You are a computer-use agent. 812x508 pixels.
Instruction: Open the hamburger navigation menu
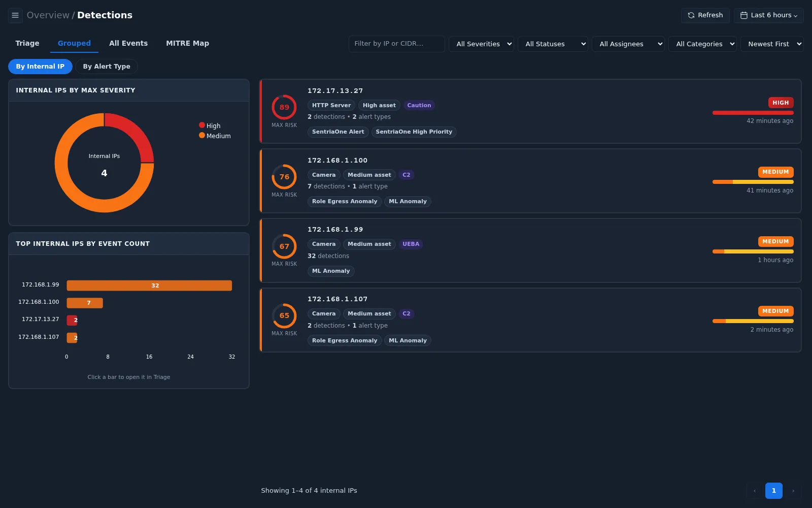(x=15, y=15)
